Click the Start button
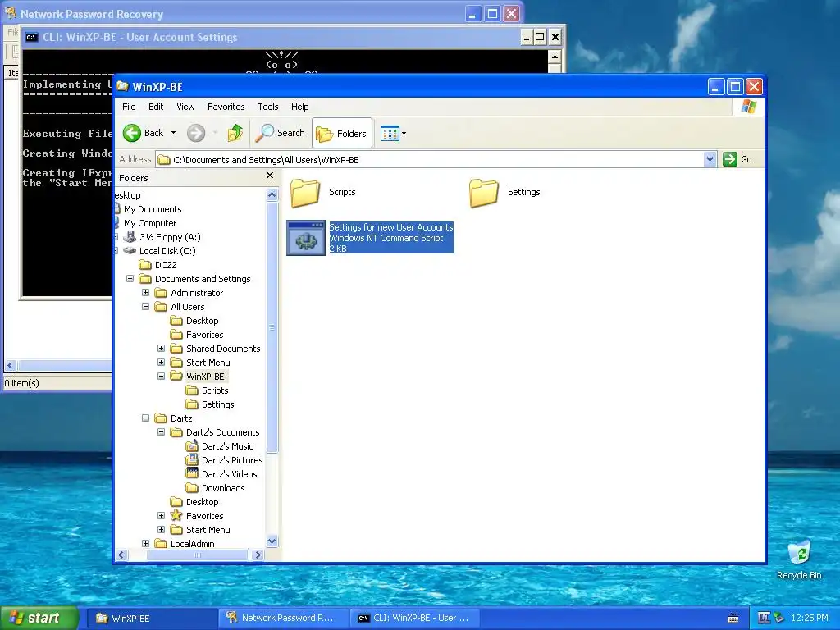The width and height of the screenshot is (840, 630). pos(39,618)
